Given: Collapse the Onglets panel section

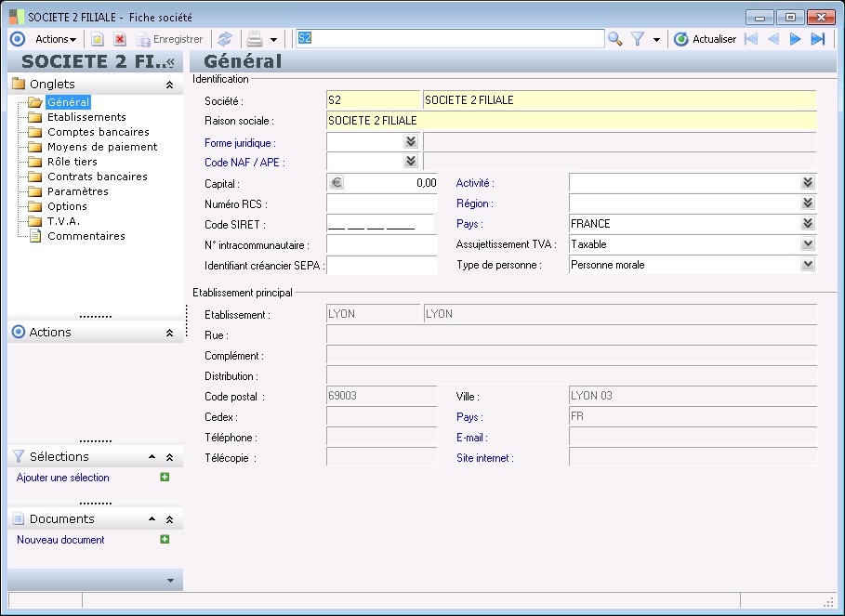Looking at the screenshot, I should click(169, 85).
